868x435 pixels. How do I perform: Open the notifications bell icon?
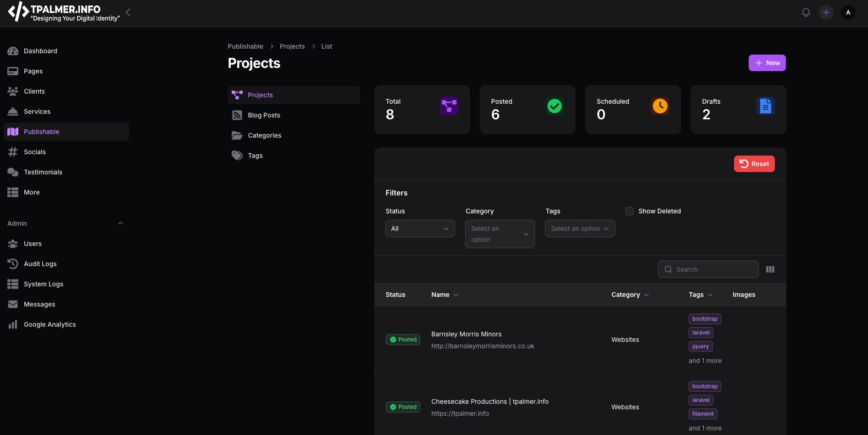tap(806, 12)
